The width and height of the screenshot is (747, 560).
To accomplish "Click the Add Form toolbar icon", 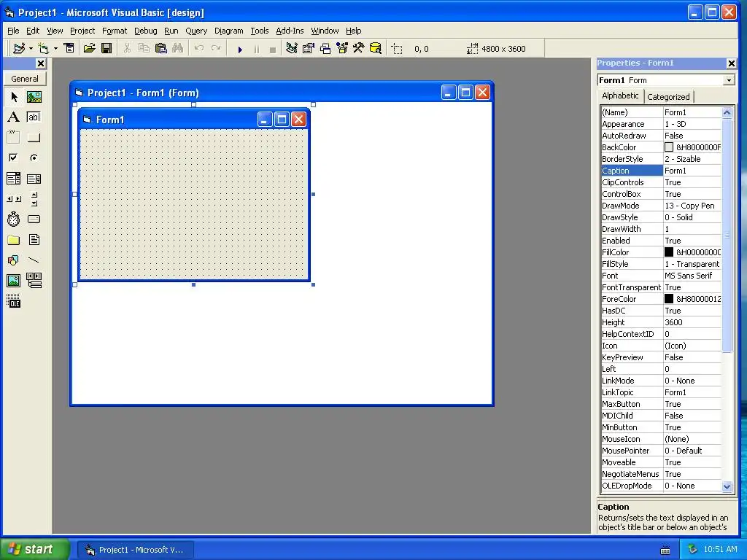I will 43,48.
